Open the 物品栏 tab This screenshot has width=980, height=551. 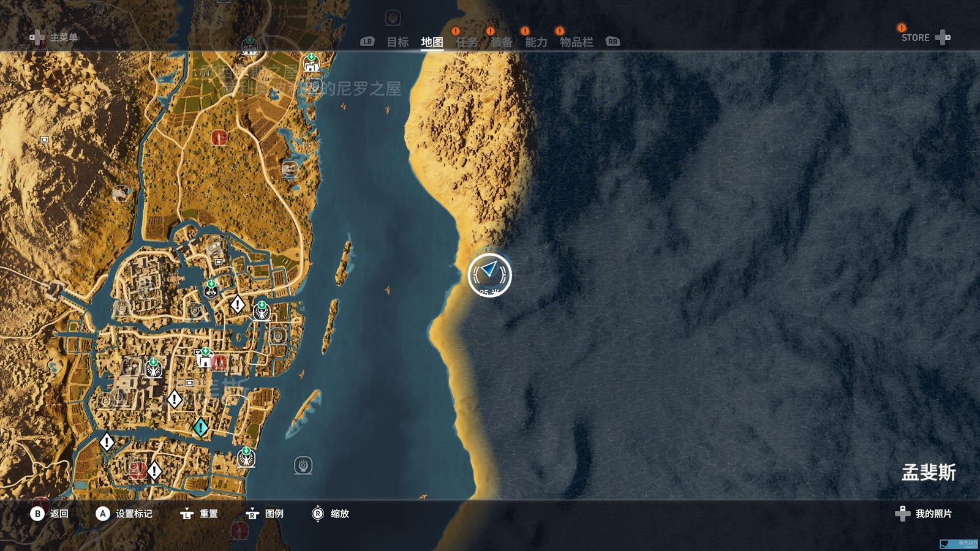(576, 42)
